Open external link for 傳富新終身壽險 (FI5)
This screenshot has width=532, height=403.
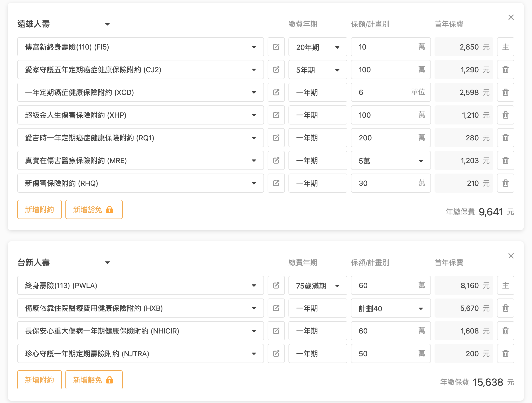(x=276, y=47)
